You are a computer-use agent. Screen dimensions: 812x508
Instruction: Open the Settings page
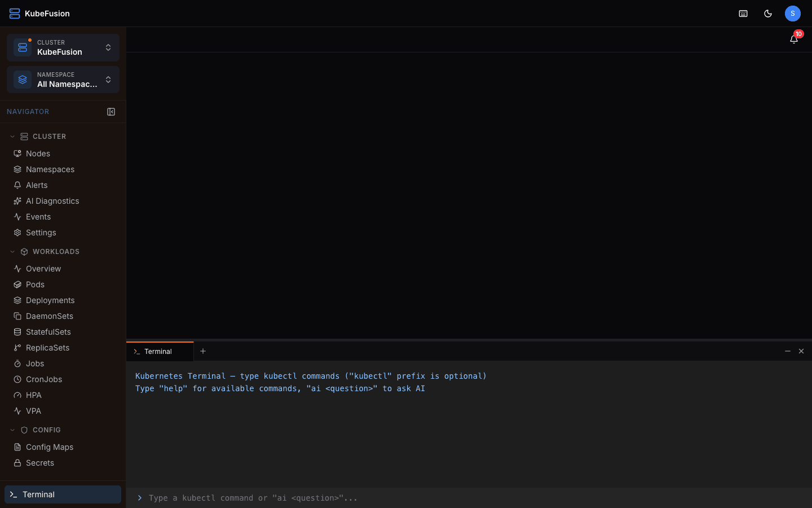click(x=41, y=232)
